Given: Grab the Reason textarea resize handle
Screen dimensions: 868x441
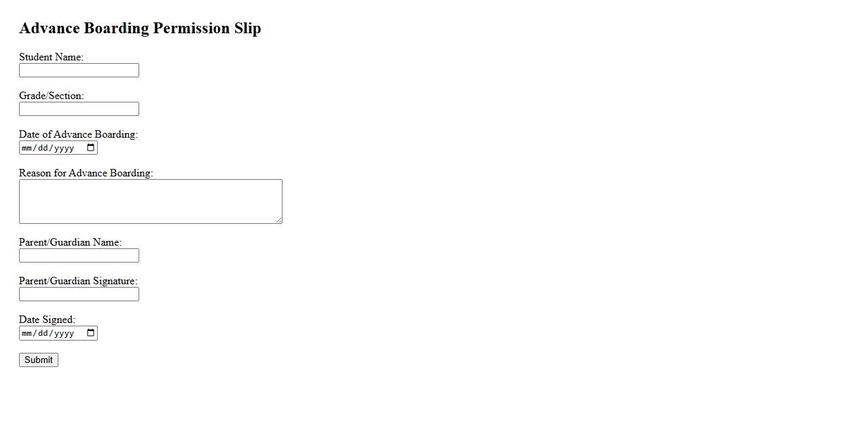Looking at the screenshot, I should click(x=279, y=220).
